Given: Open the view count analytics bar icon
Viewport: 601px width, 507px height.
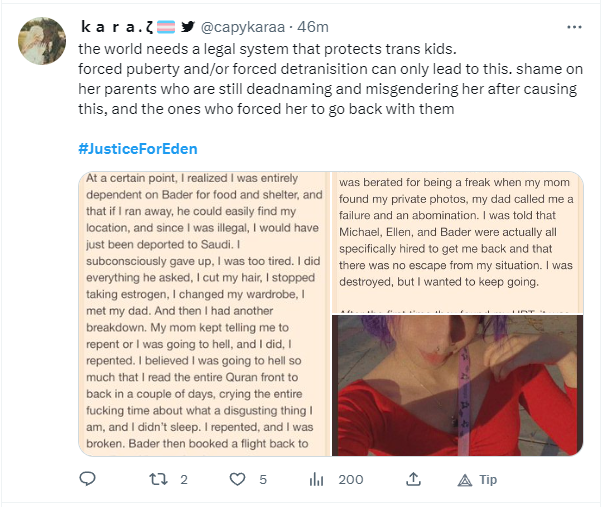Looking at the screenshot, I should [317, 479].
